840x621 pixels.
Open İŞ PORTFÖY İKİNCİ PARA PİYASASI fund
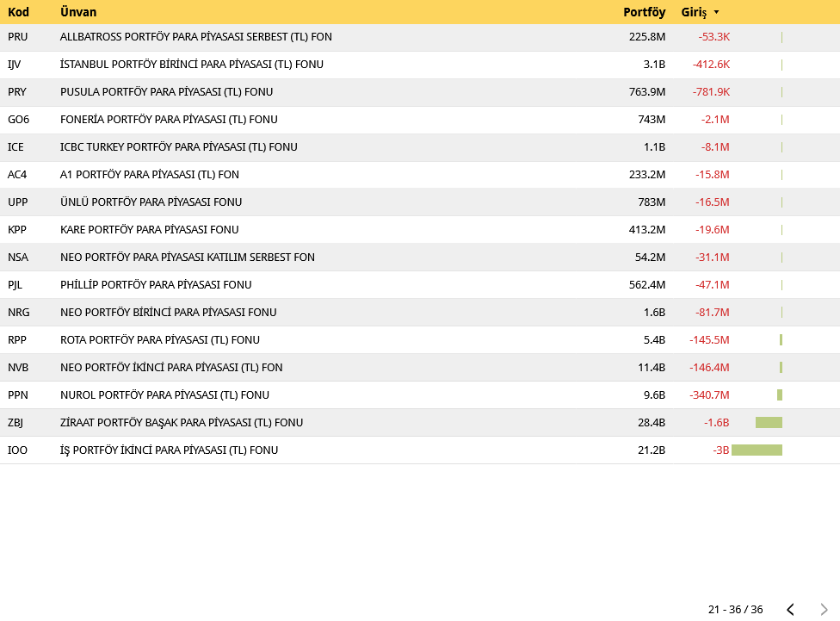(x=170, y=450)
